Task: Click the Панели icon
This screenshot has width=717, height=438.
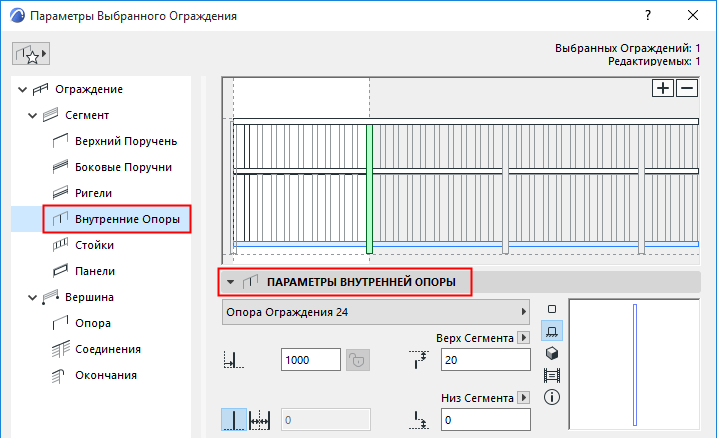Action: (x=60, y=271)
